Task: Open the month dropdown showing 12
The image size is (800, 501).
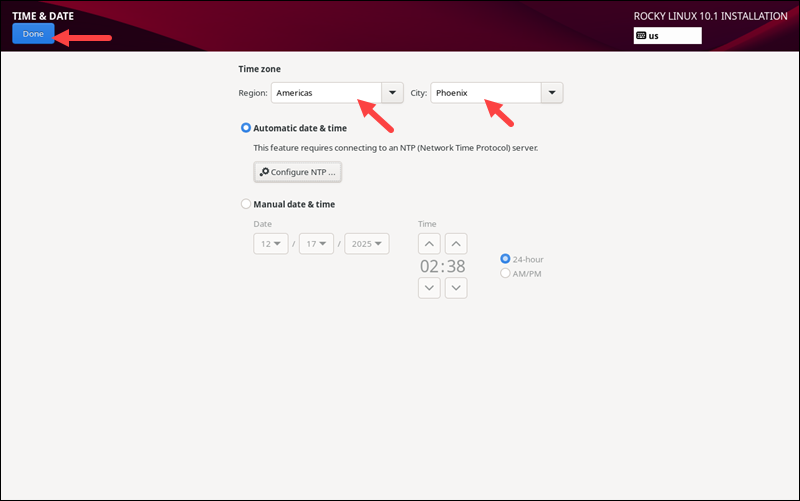Action: pos(271,244)
